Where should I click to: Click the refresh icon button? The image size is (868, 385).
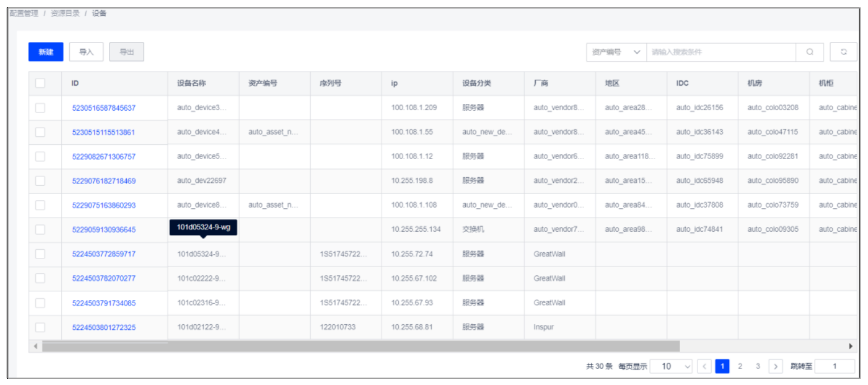pos(844,52)
